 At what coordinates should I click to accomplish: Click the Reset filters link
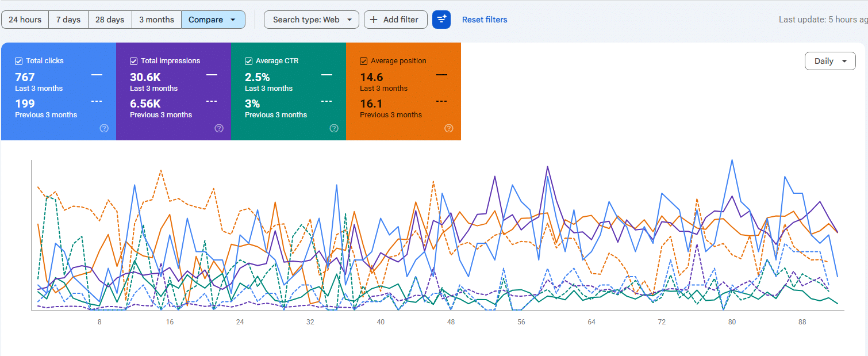coord(485,20)
